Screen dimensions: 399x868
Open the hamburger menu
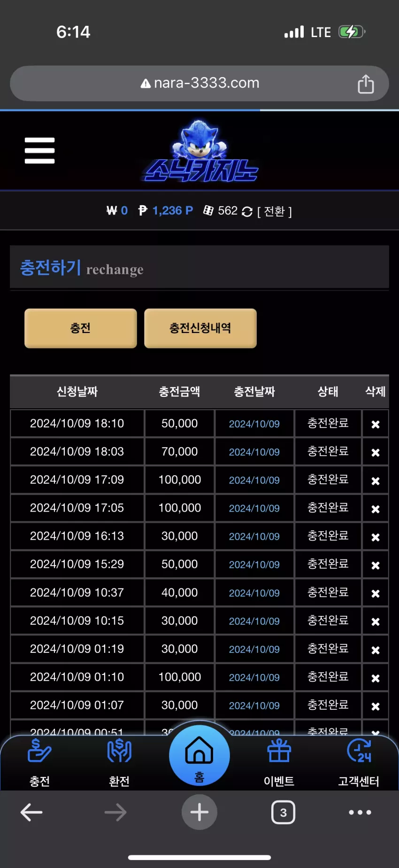(40, 150)
